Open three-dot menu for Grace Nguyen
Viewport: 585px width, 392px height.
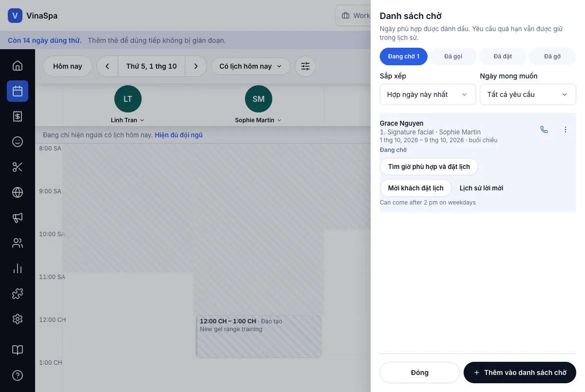565,130
